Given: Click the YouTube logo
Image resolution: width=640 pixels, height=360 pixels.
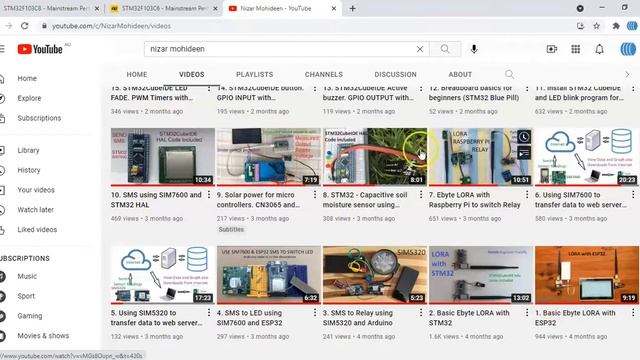Looking at the screenshot, I should tap(40, 49).
